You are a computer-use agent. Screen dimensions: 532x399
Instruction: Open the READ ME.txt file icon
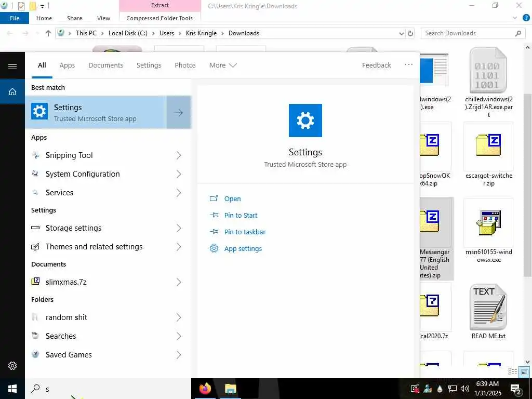coord(488,307)
